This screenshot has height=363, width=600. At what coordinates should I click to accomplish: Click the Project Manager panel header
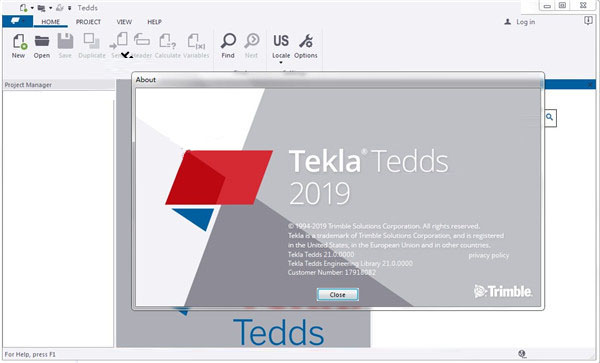(59, 85)
